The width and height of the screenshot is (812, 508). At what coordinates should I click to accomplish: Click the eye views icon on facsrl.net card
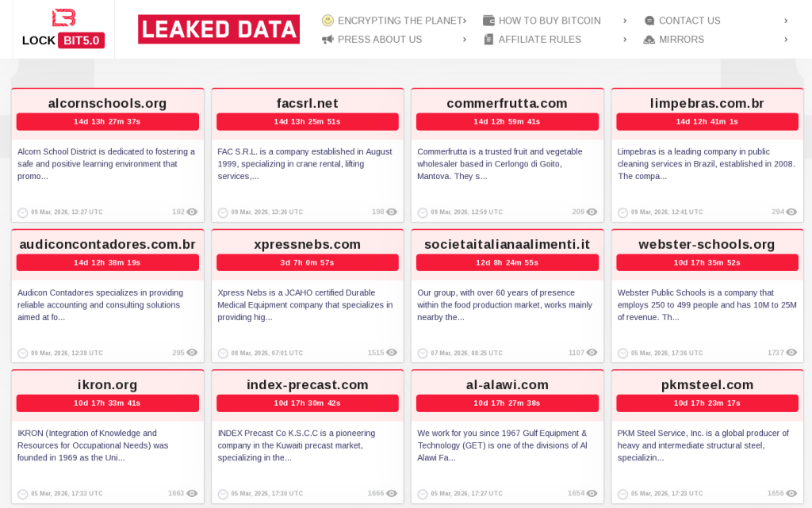click(392, 212)
